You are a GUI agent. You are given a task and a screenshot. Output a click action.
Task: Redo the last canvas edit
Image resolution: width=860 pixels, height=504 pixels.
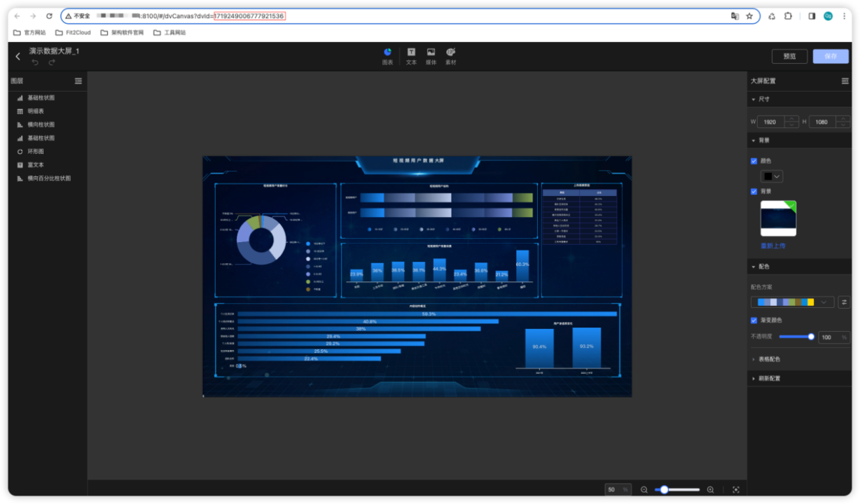(x=52, y=63)
